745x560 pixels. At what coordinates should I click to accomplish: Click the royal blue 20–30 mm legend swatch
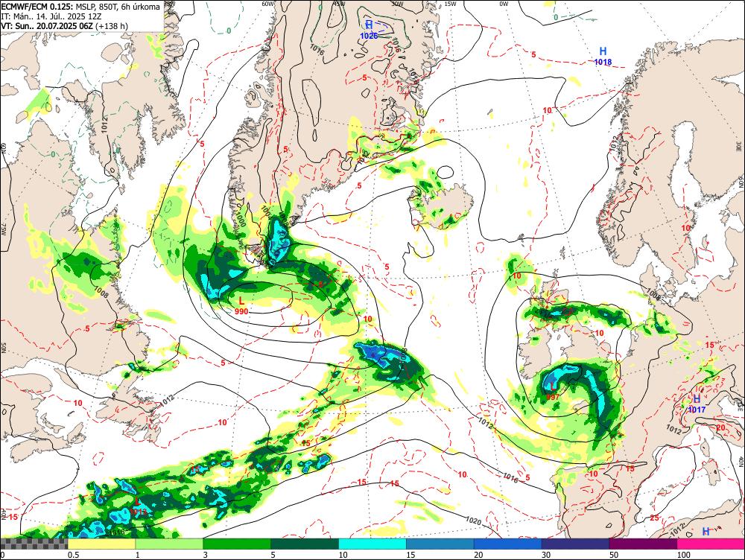tap(508, 544)
